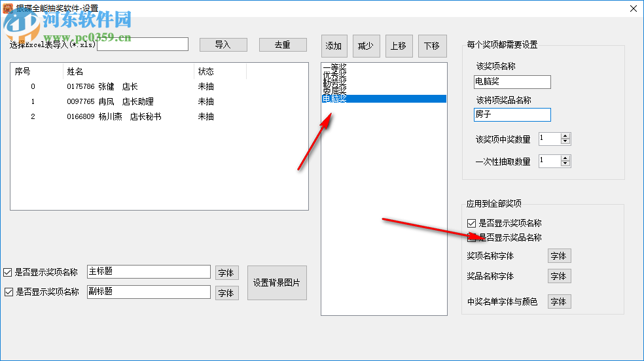Decrease 一次性抽取数量 with down arrow
The image size is (644, 361).
pos(565,163)
